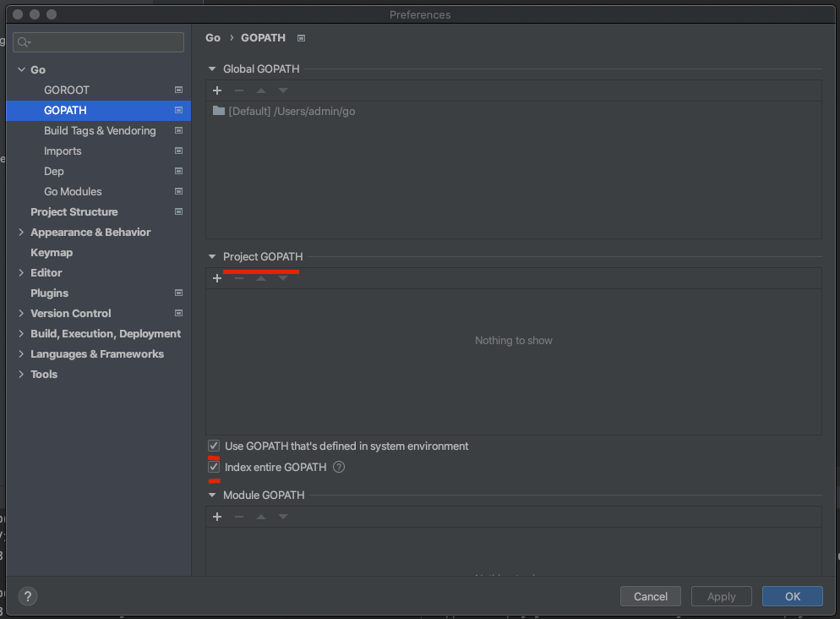
Task: Click the add button under Global GOPATH
Action: [x=217, y=90]
